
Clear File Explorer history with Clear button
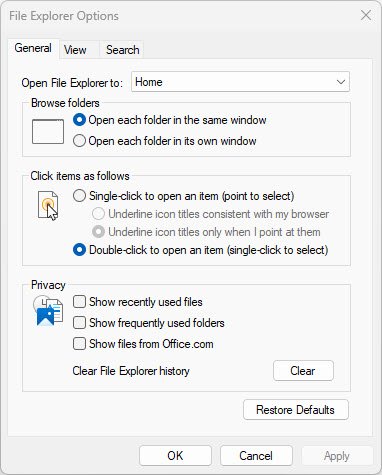(x=303, y=371)
